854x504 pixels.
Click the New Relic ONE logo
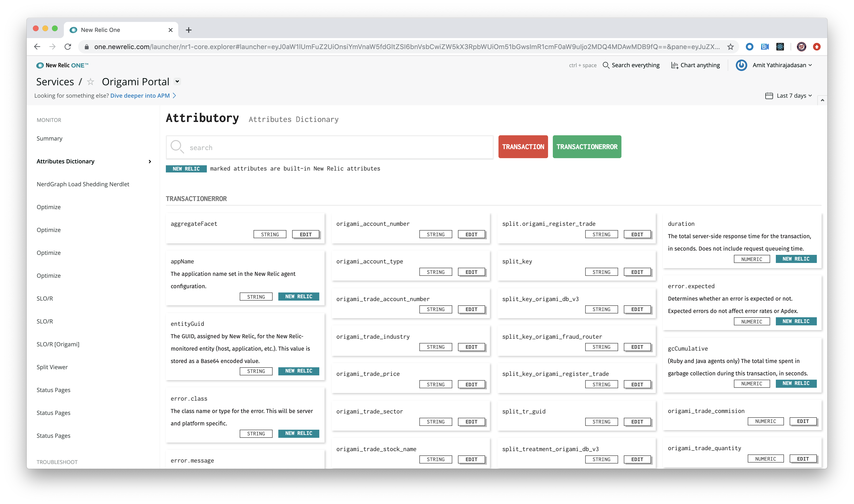pyautogui.click(x=62, y=65)
